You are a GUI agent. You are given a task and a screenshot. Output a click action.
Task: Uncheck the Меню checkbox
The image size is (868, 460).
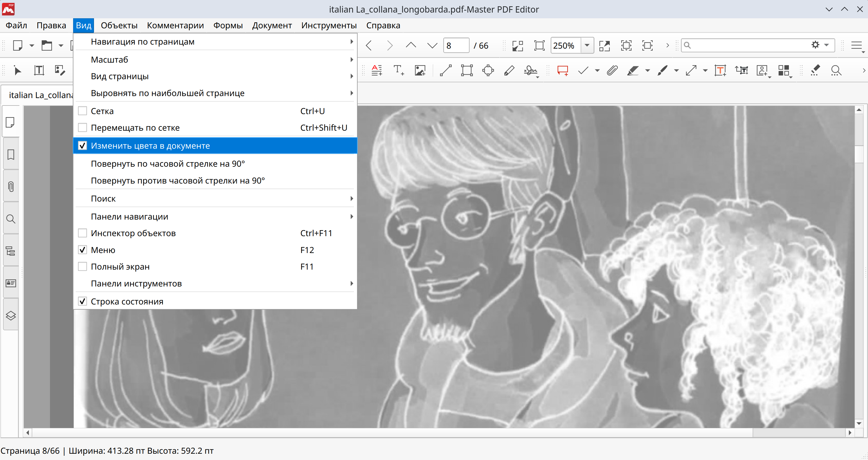point(83,250)
